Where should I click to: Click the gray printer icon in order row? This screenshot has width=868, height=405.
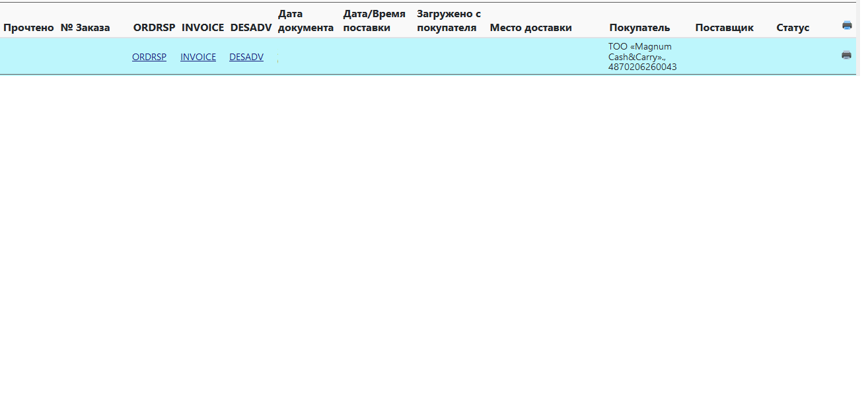click(846, 55)
